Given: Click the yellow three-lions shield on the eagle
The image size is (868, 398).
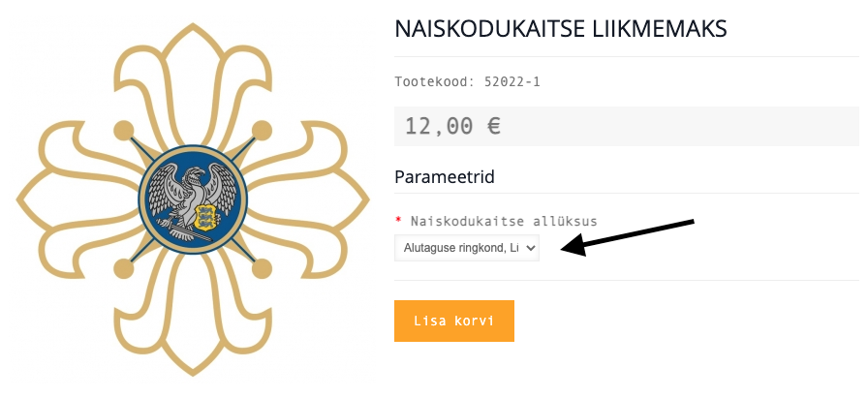Looking at the screenshot, I should pyautogui.click(x=206, y=217).
